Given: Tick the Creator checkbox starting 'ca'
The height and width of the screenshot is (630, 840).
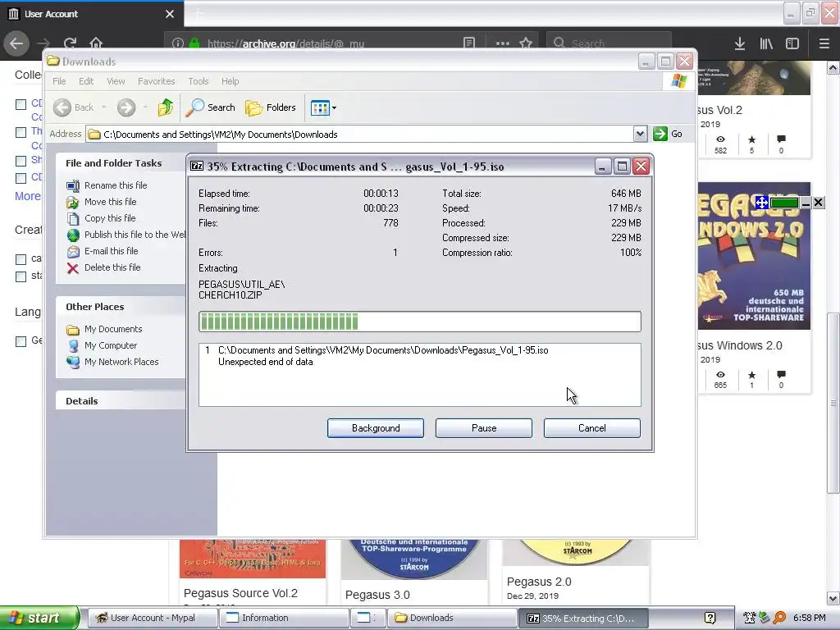Looking at the screenshot, I should tap(21, 259).
